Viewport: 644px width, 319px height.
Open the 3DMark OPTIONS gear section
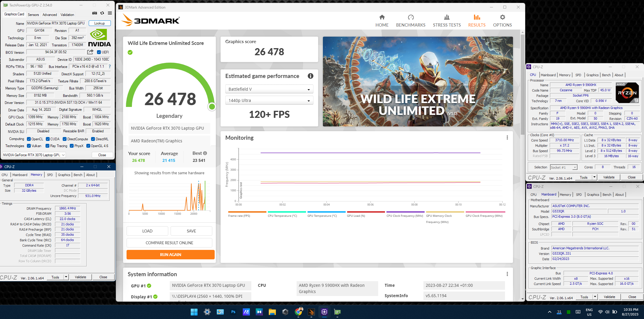[502, 21]
